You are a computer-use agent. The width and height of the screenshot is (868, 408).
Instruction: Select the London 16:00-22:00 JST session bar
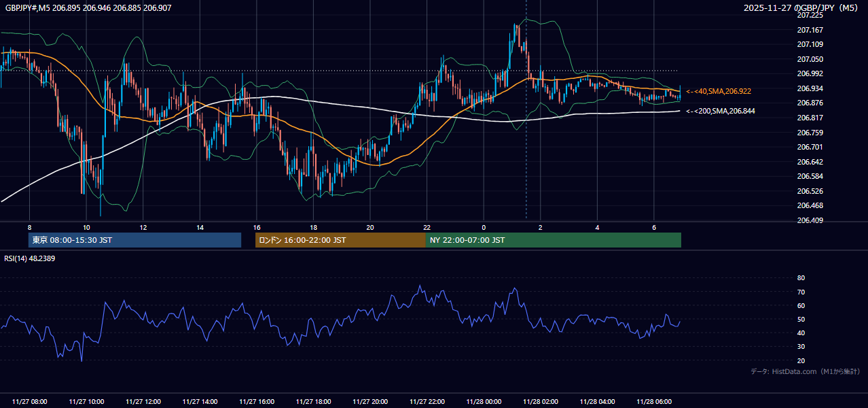[x=340, y=240]
